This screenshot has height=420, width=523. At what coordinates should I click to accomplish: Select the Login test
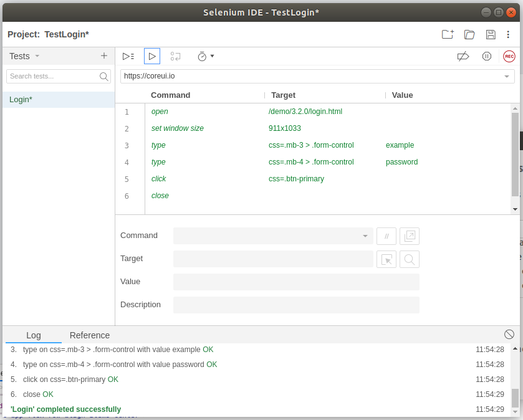click(59, 100)
